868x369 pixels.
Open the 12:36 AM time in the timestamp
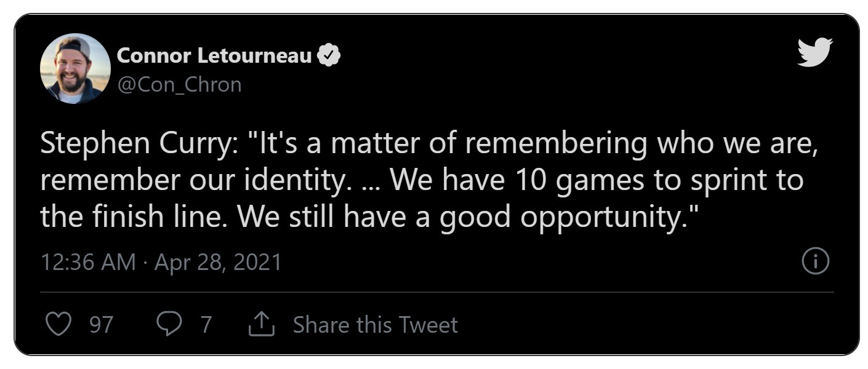(x=88, y=263)
